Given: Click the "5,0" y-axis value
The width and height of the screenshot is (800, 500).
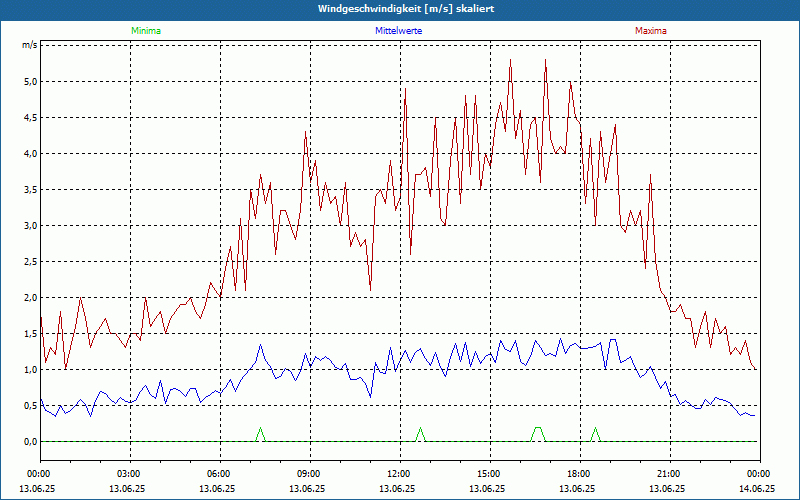Looking at the screenshot, I should pyautogui.click(x=31, y=82).
